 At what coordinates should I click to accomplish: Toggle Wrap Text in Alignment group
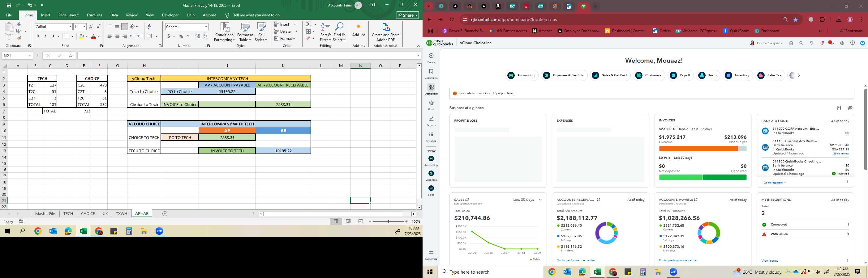point(149,27)
